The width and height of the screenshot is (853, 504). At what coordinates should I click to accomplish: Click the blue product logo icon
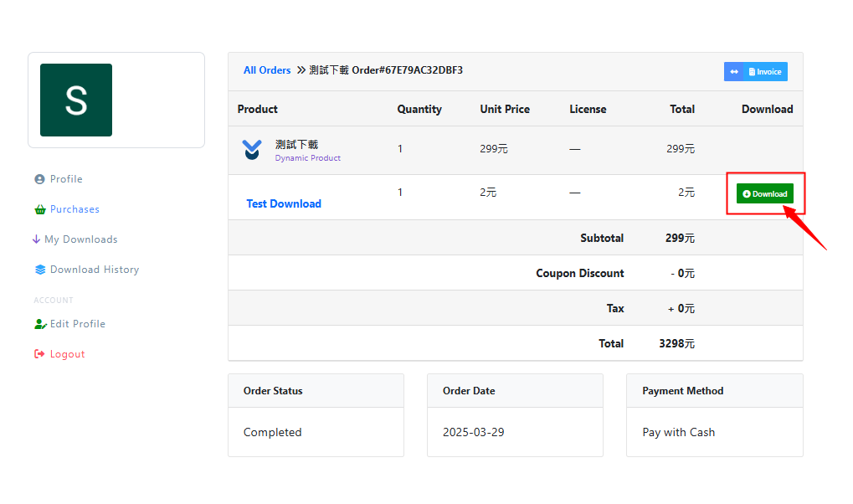[252, 150]
